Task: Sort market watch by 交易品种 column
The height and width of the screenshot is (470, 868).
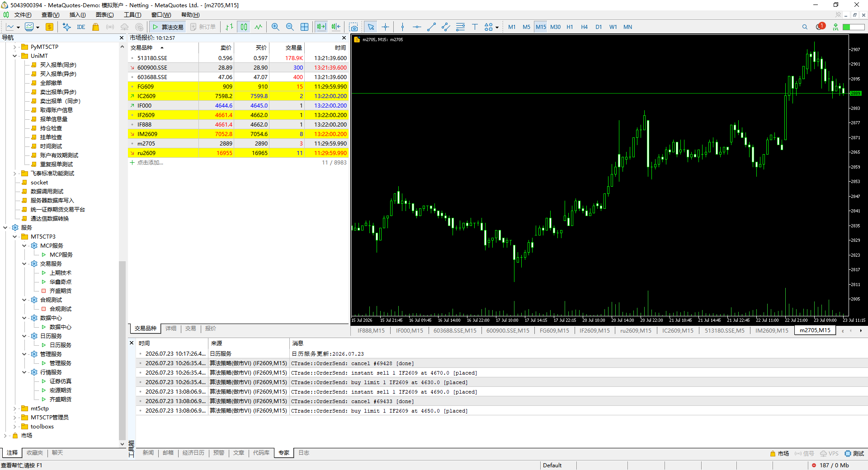Action: coord(142,48)
